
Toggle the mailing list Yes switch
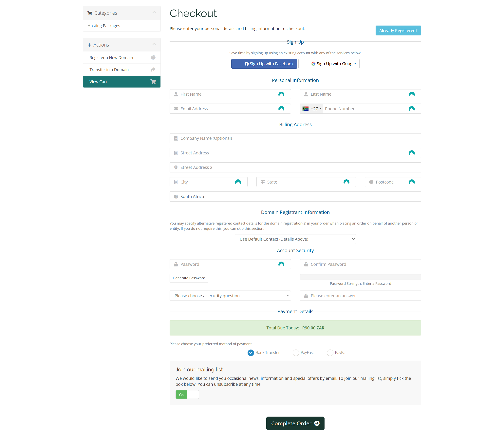click(x=187, y=394)
